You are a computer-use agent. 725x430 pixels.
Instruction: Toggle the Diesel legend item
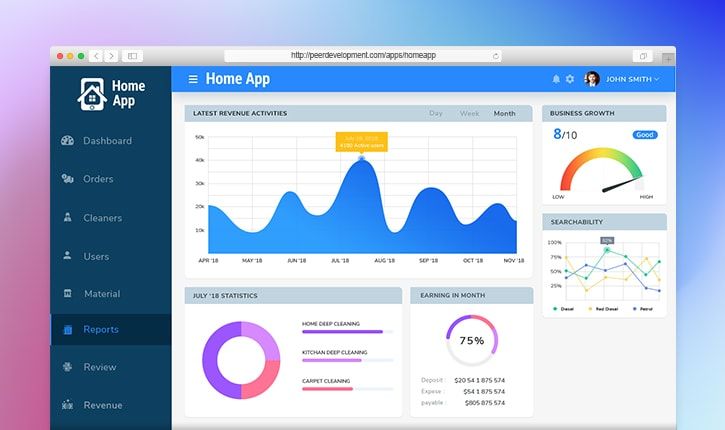564,309
